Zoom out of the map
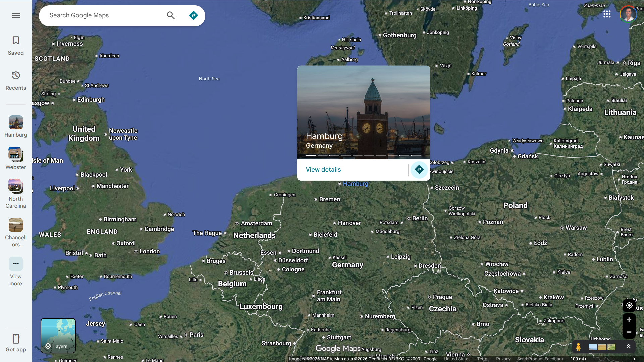 click(629, 332)
